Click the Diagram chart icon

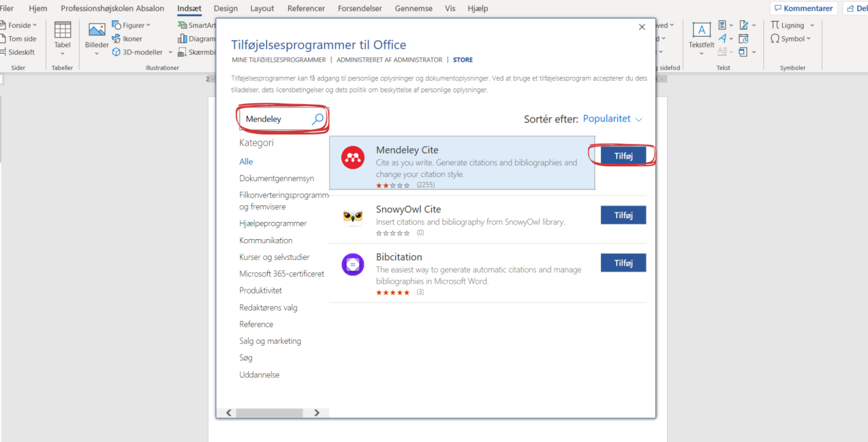[x=182, y=39]
